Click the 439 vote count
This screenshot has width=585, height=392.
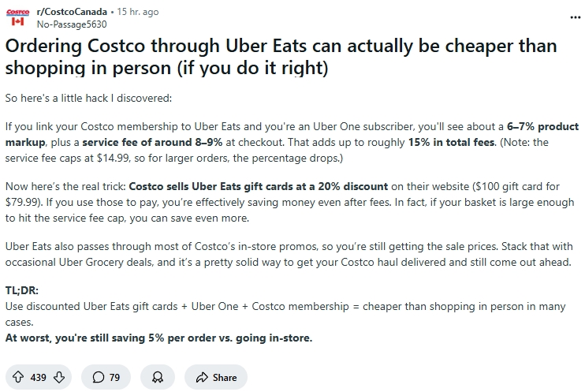point(39,378)
